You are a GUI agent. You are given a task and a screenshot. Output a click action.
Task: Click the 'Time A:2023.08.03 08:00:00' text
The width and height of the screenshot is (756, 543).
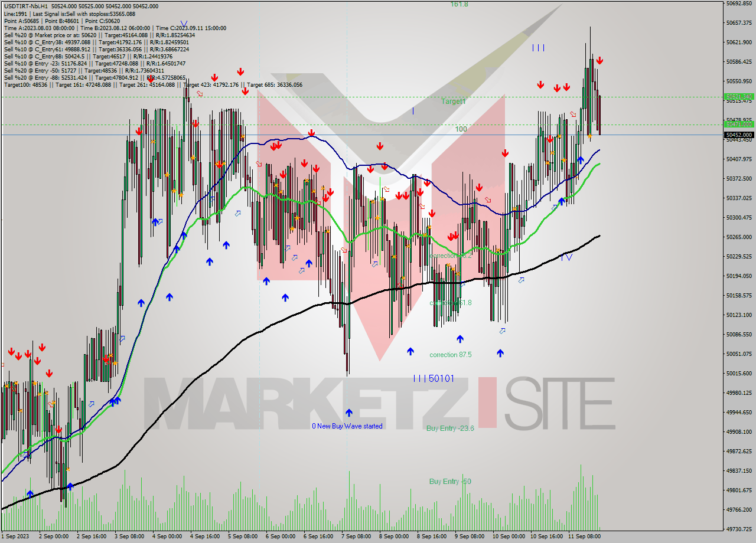pyautogui.click(x=40, y=28)
